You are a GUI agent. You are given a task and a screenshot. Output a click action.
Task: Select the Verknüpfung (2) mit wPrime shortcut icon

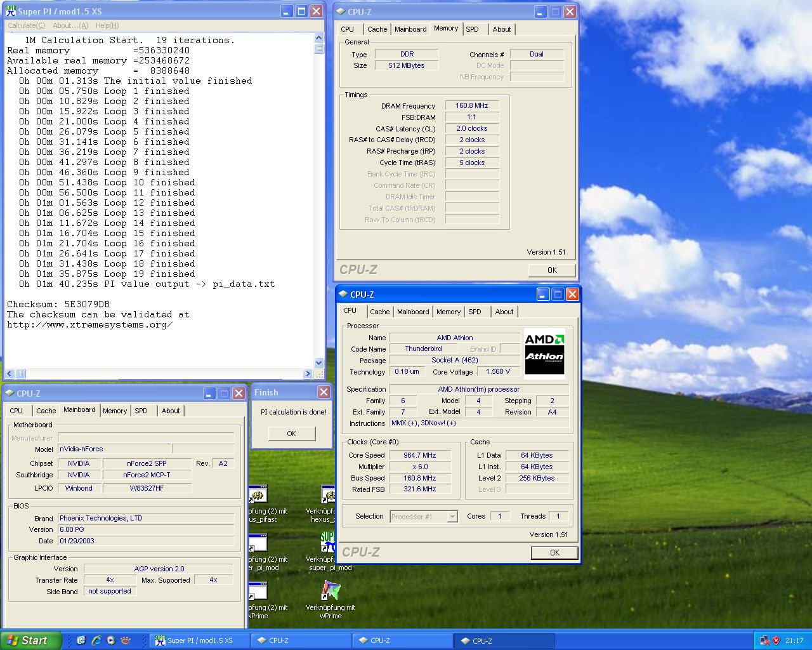pos(258,590)
